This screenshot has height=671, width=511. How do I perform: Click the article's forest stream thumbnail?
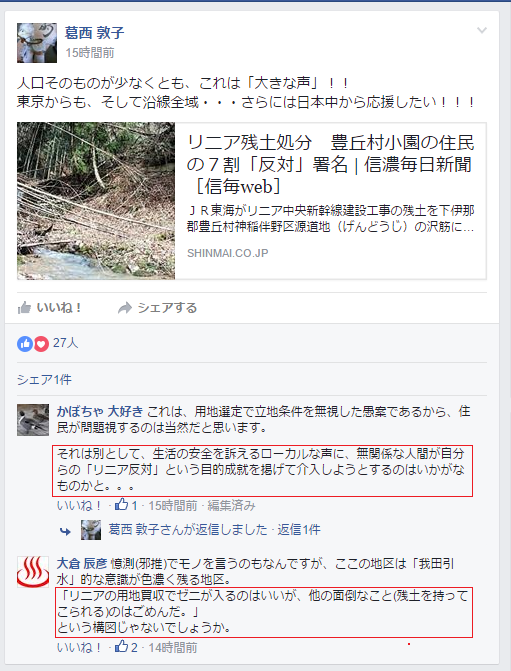pyautogui.click(x=96, y=201)
